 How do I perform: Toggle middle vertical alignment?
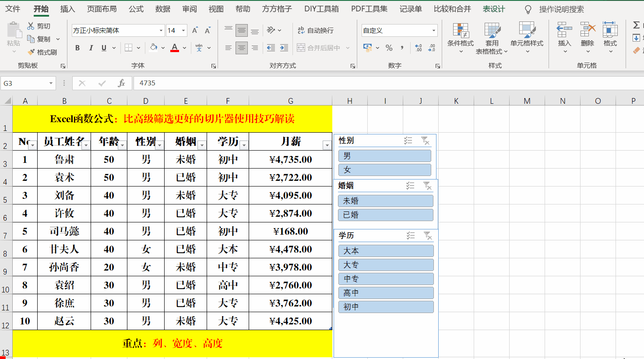(x=242, y=30)
